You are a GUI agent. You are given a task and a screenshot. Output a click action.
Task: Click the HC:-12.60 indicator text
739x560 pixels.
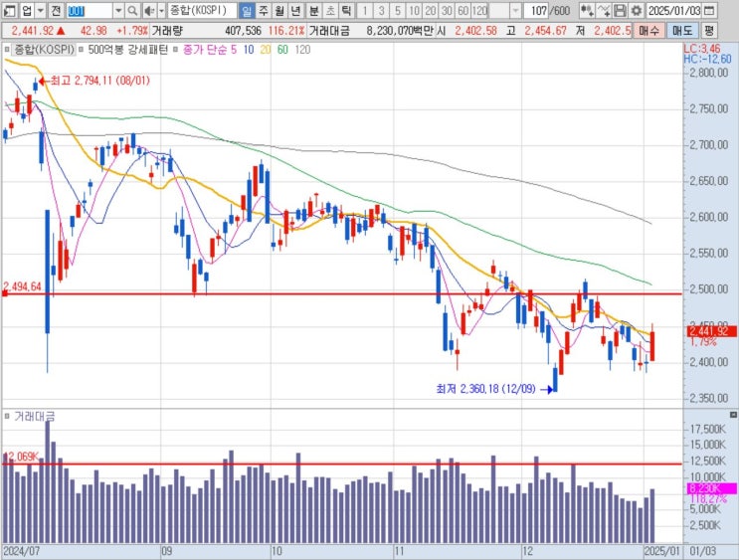click(x=707, y=59)
